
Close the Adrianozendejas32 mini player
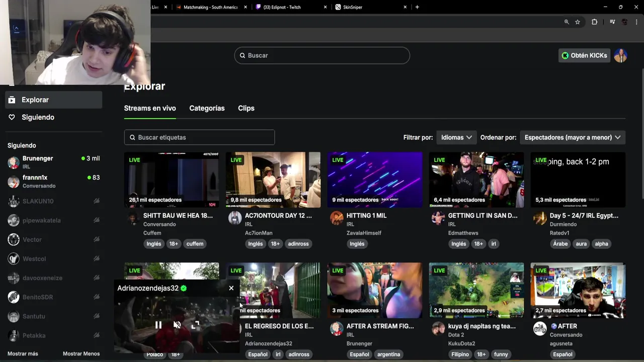click(231, 288)
